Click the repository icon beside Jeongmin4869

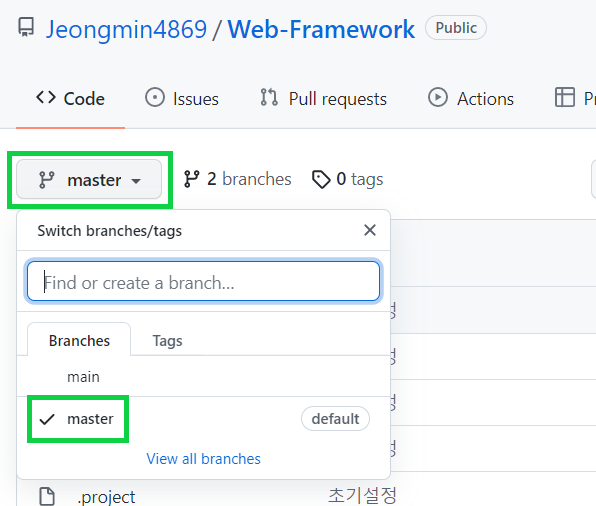(x=26, y=27)
